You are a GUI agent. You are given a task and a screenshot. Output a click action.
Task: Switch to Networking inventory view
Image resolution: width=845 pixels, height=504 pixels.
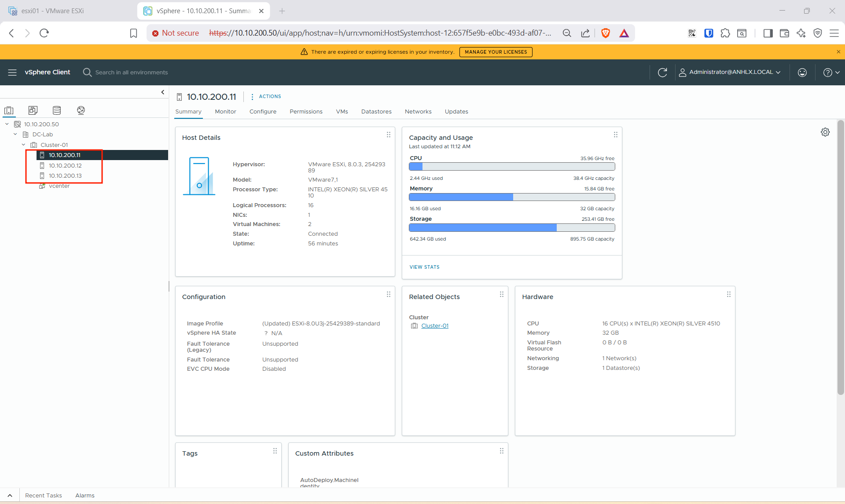click(81, 110)
